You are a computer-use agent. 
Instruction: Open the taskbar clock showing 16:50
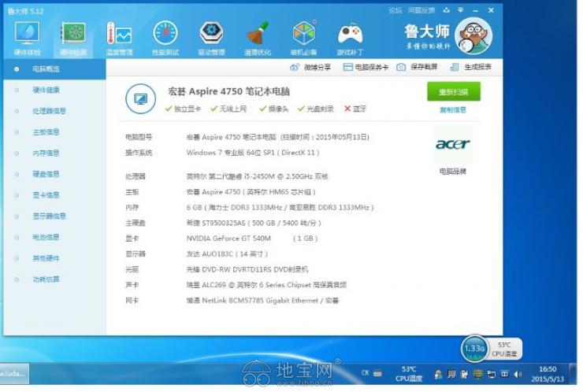coord(548,374)
